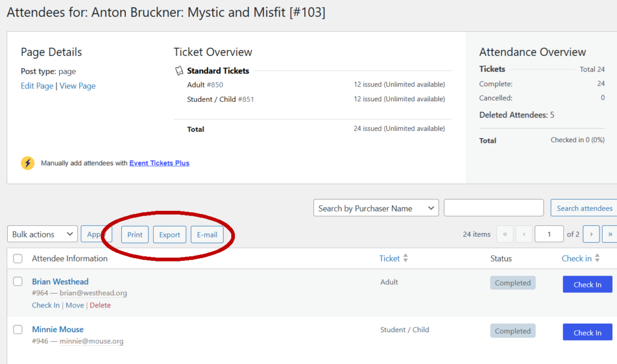Select the Brian Westhead row checkbox

(18, 281)
